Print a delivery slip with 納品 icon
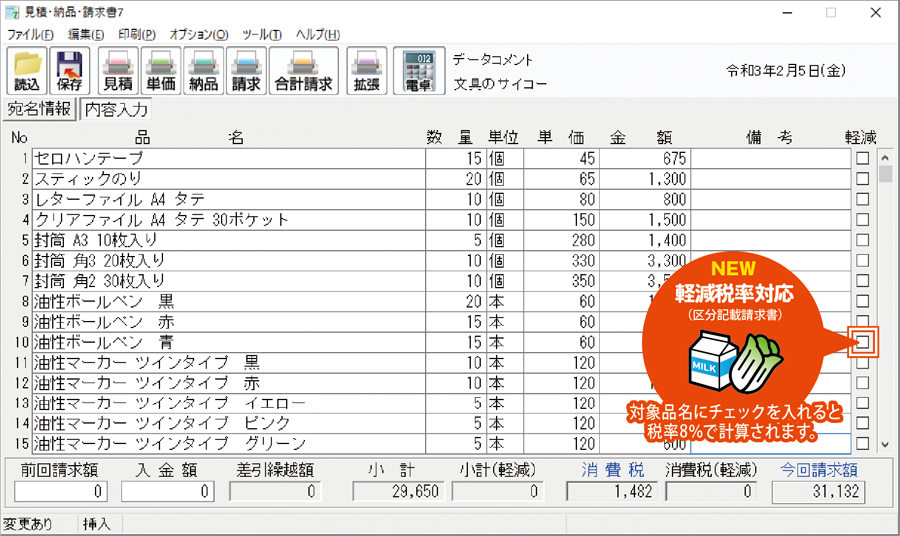This screenshot has height=536, width=900. 203,71
